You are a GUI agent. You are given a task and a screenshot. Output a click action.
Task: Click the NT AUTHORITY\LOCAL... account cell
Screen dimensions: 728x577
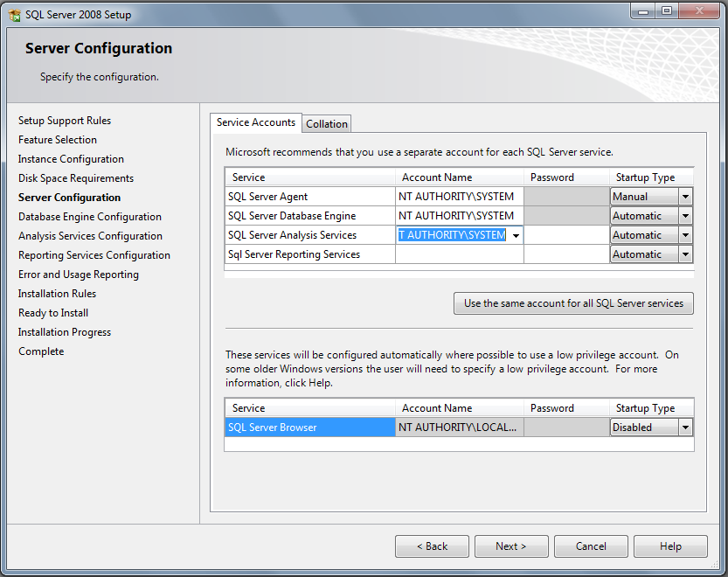click(460, 428)
